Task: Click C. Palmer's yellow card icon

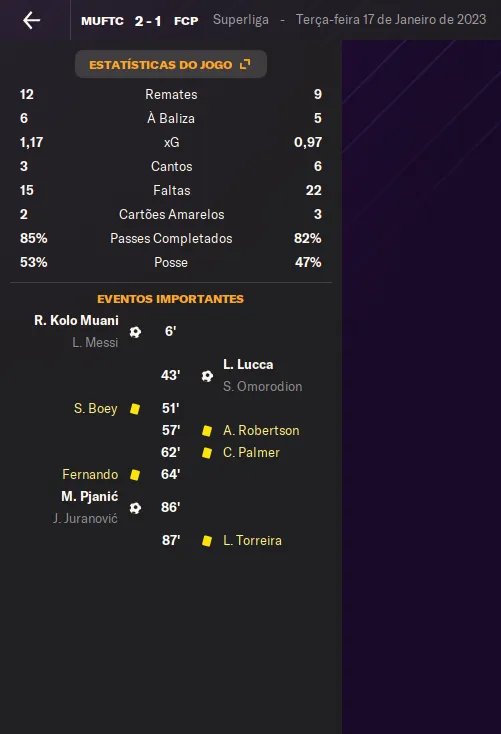Action: click(206, 453)
